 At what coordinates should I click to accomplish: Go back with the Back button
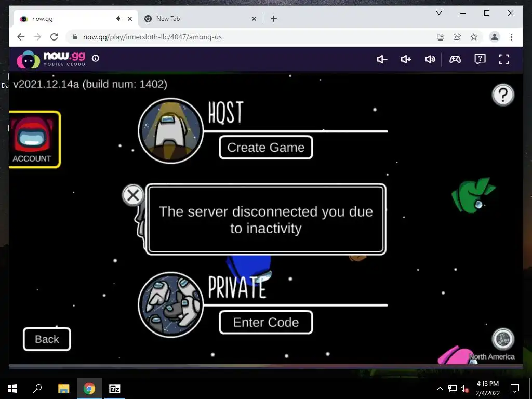47,339
